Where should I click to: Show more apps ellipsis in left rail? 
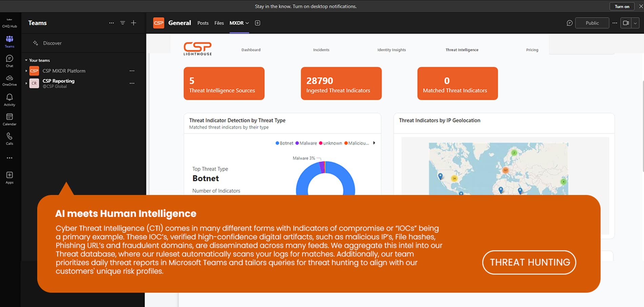(9, 158)
